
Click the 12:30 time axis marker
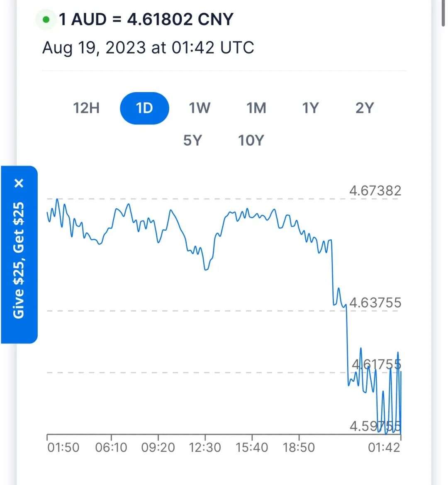point(205,448)
